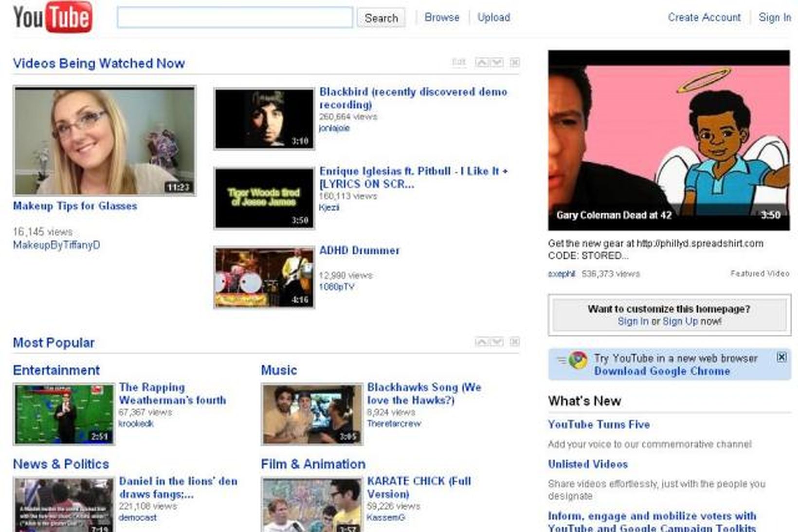The height and width of the screenshot is (532, 798).
Task: Visit jonlajoie channel link
Action: [x=334, y=128]
